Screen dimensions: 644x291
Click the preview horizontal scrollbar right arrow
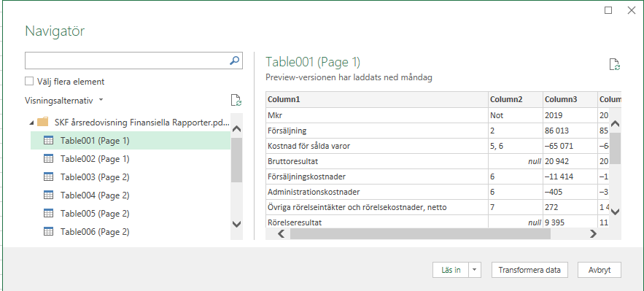pyautogui.click(x=593, y=234)
